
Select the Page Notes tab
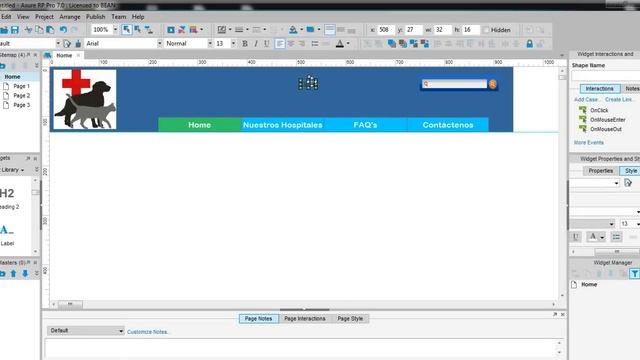(x=258, y=319)
